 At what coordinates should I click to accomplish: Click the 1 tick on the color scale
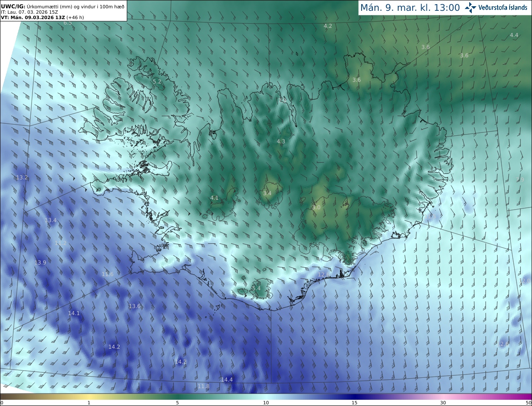[x=89, y=403]
